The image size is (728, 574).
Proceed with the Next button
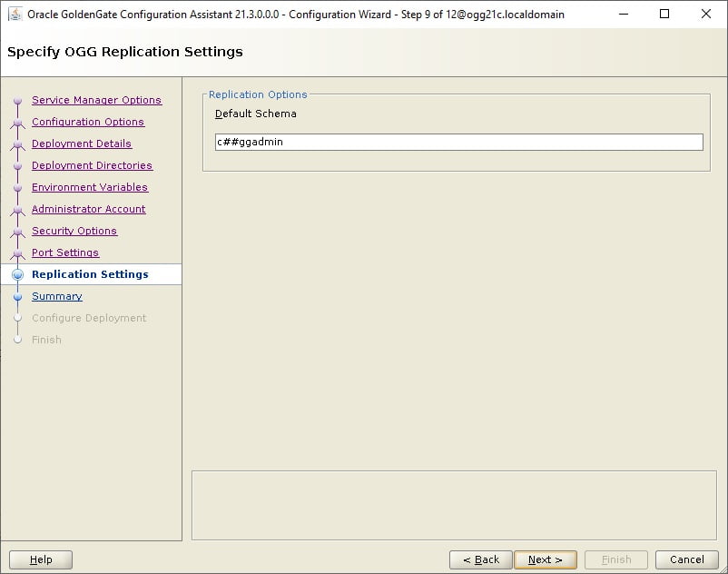[546, 559]
